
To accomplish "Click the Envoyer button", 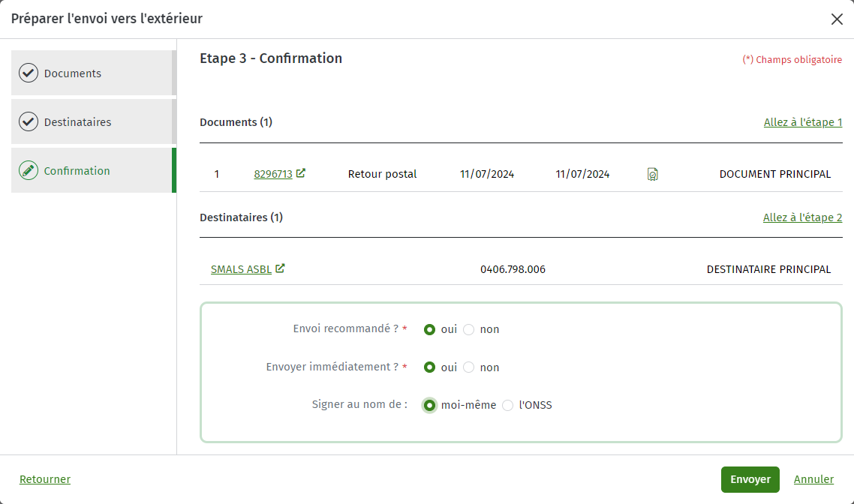I will (x=750, y=479).
